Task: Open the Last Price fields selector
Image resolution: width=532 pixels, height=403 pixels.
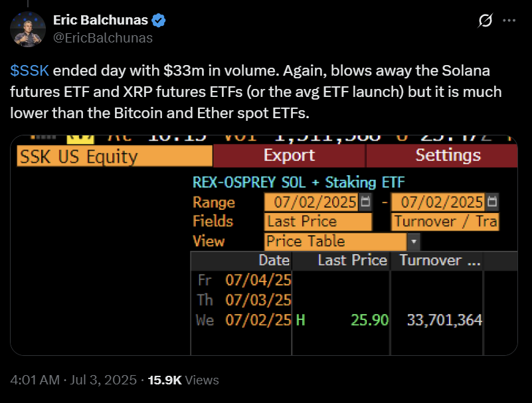Action: pyautogui.click(x=317, y=221)
